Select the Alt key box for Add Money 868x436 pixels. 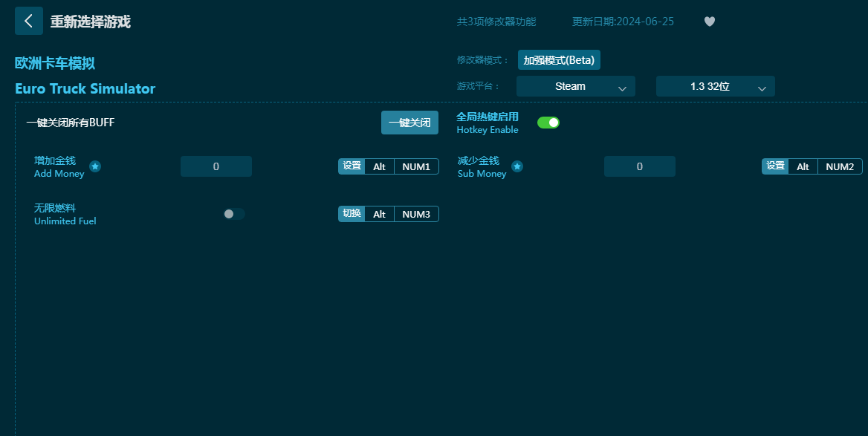pyautogui.click(x=379, y=166)
